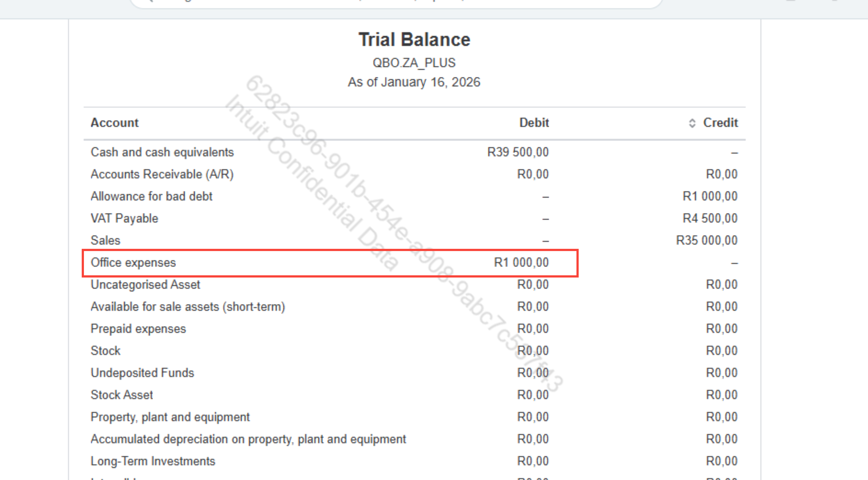Open the Office expenses R1 000,00 amount

tap(521, 263)
